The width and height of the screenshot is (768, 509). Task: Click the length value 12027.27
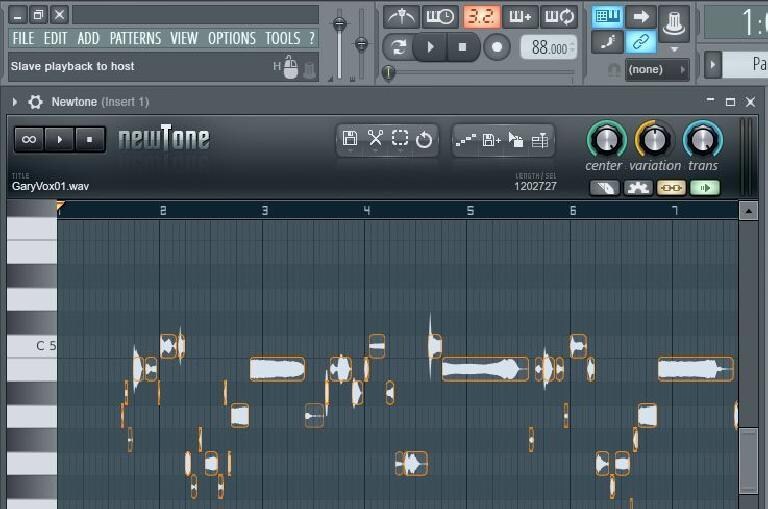pos(535,187)
